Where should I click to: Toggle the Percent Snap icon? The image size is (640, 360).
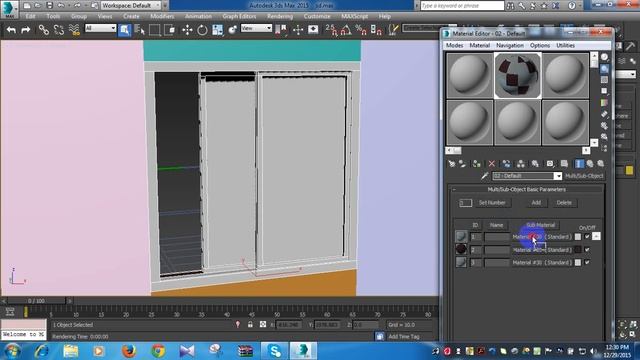(361, 30)
